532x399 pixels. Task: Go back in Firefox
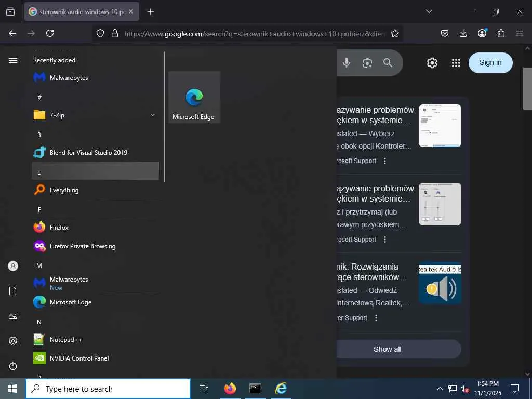point(12,33)
